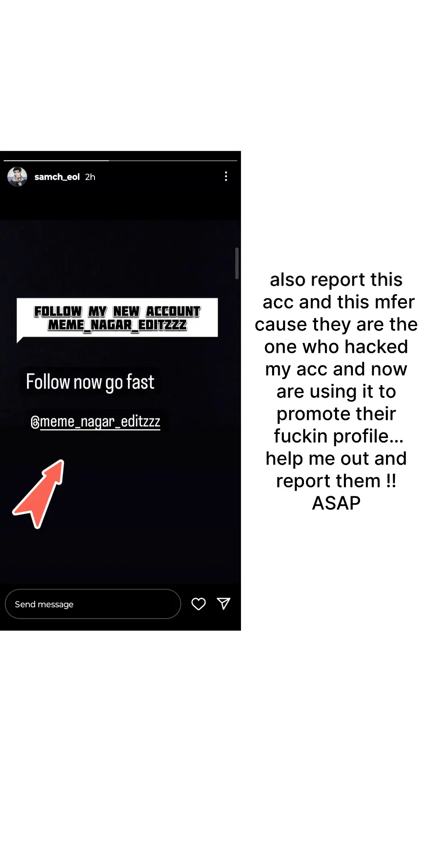Viewport: 436px width, 868px height.
Task: Click the 'also report this' caption line
Action: tap(336, 280)
